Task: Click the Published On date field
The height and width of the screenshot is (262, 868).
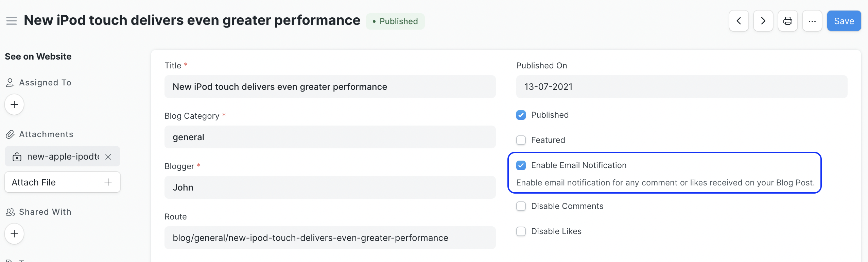Action: [x=681, y=87]
